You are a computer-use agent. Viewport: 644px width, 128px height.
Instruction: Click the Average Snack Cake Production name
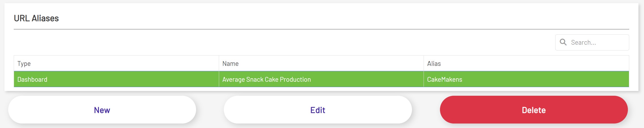(266, 80)
